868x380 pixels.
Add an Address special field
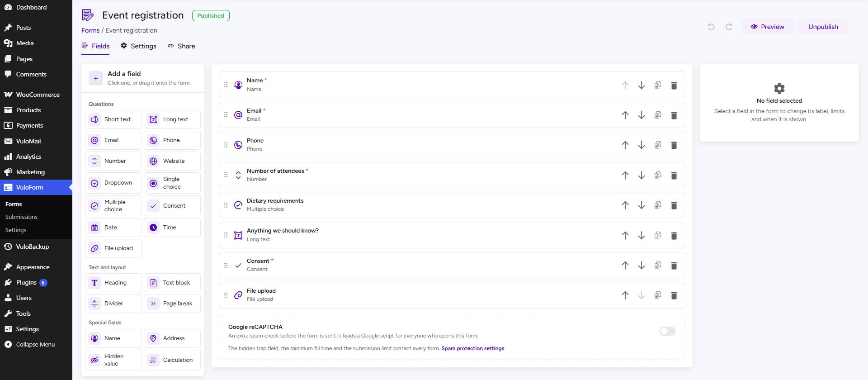(172, 338)
